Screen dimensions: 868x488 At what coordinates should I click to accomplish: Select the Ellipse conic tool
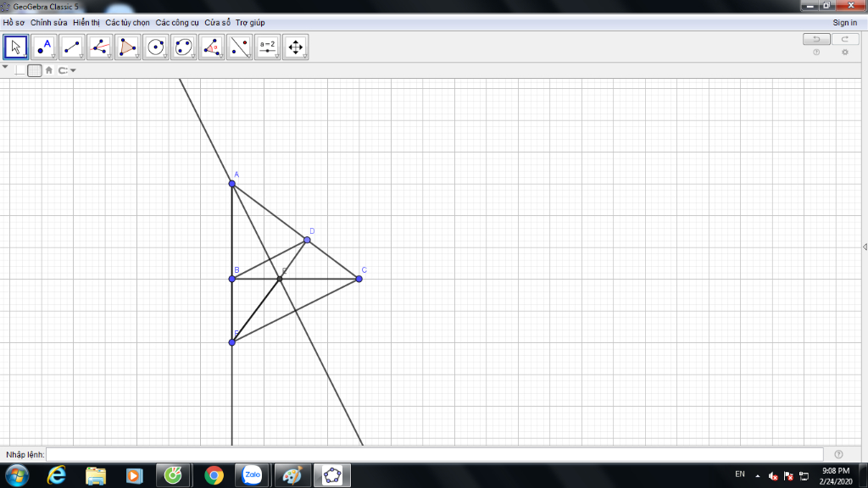click(x=184, y=47)
